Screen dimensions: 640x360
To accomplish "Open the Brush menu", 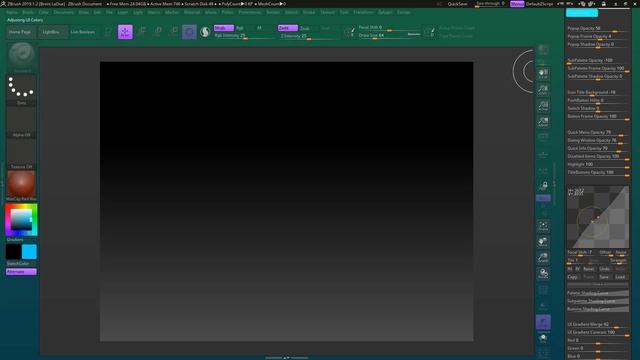I will tap(28, 12).
